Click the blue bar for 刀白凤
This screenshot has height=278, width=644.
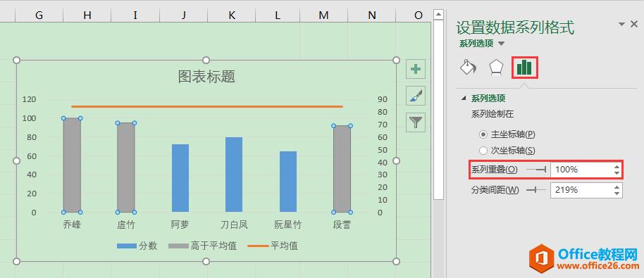point(234,175)
